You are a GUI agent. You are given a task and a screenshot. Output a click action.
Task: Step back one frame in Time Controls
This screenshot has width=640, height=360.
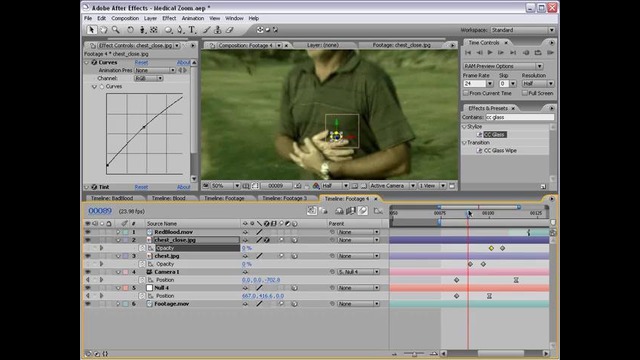click(x=479, y=53)
